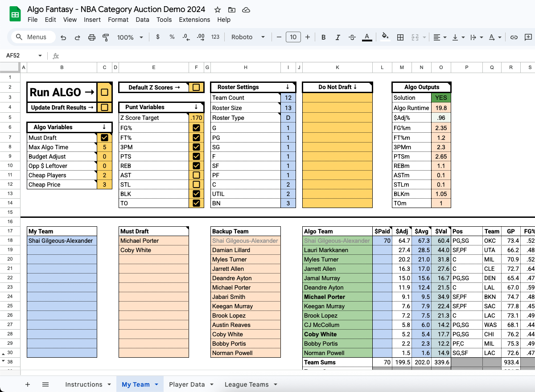The image size is (535, 392).
Task: Open the vertical align dropdown
Action: coord(458,37)
